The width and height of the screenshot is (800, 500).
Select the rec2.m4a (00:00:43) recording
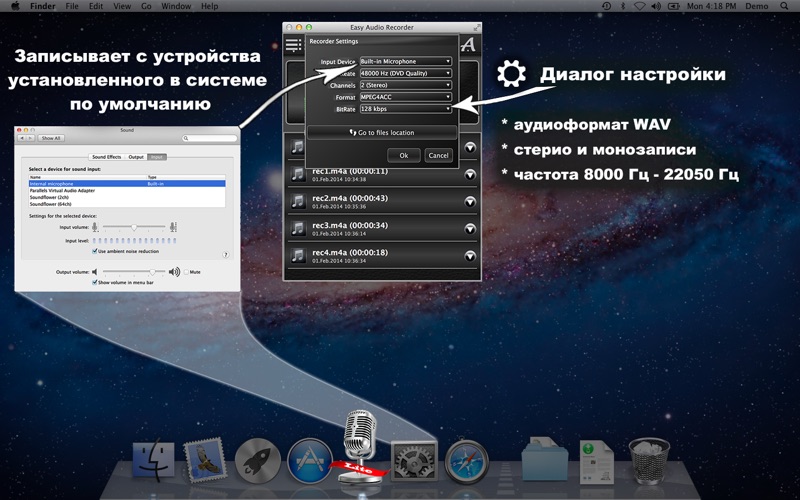[x=382, y=202]
